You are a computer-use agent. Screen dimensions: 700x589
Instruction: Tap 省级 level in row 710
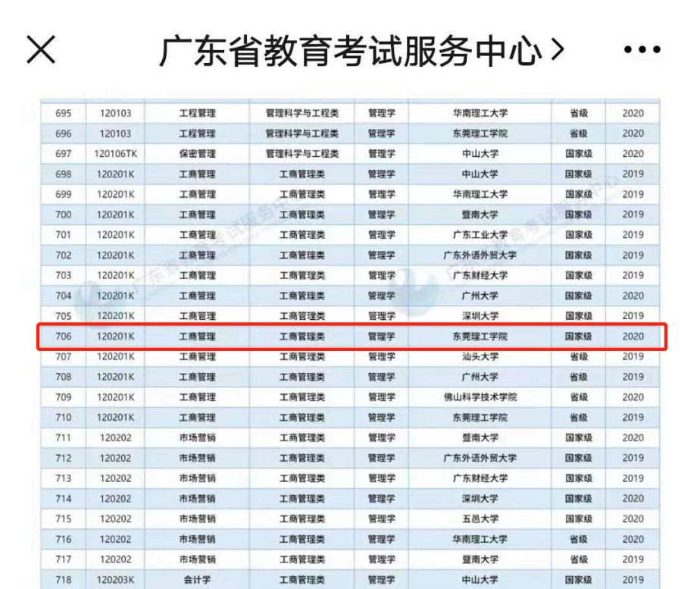[x=578, y=418]
